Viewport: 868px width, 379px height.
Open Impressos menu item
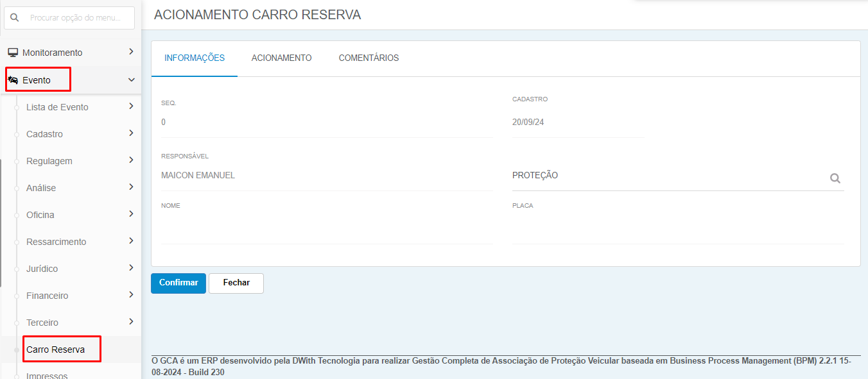pyautogui.click(x=47, y=376)
